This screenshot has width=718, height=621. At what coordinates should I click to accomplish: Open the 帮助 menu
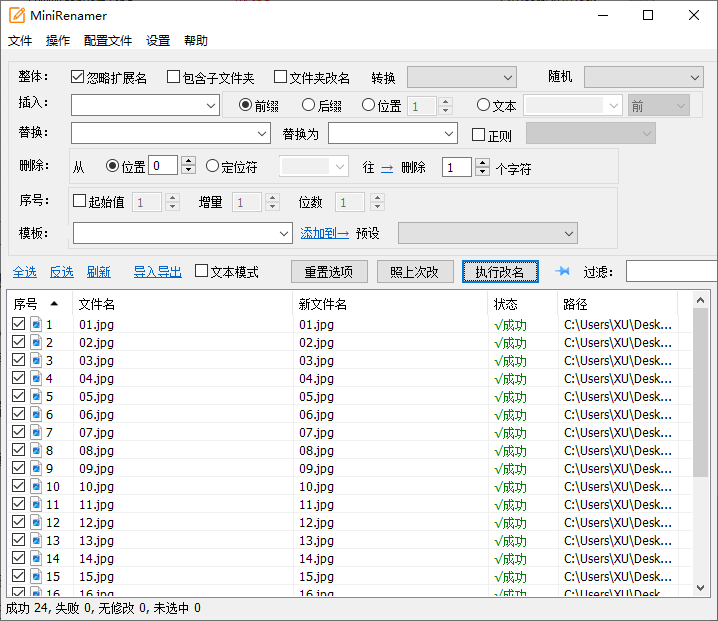tap(196, 41)
